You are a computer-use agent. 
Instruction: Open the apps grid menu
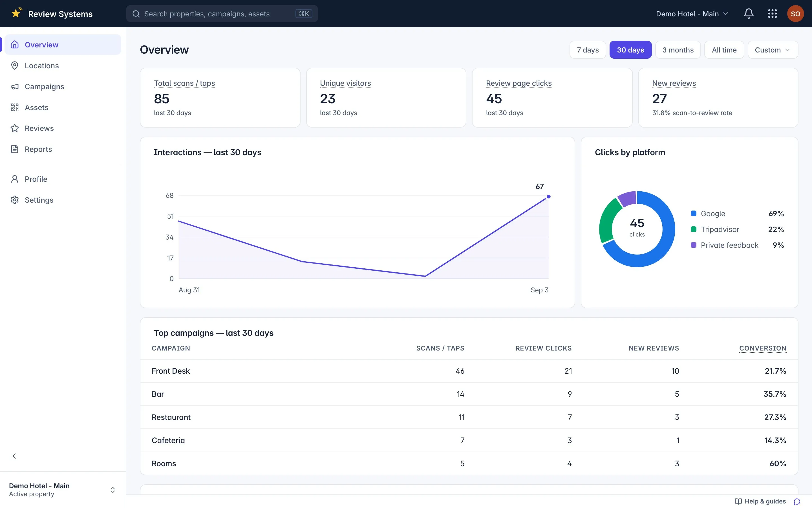click(773, 14)
